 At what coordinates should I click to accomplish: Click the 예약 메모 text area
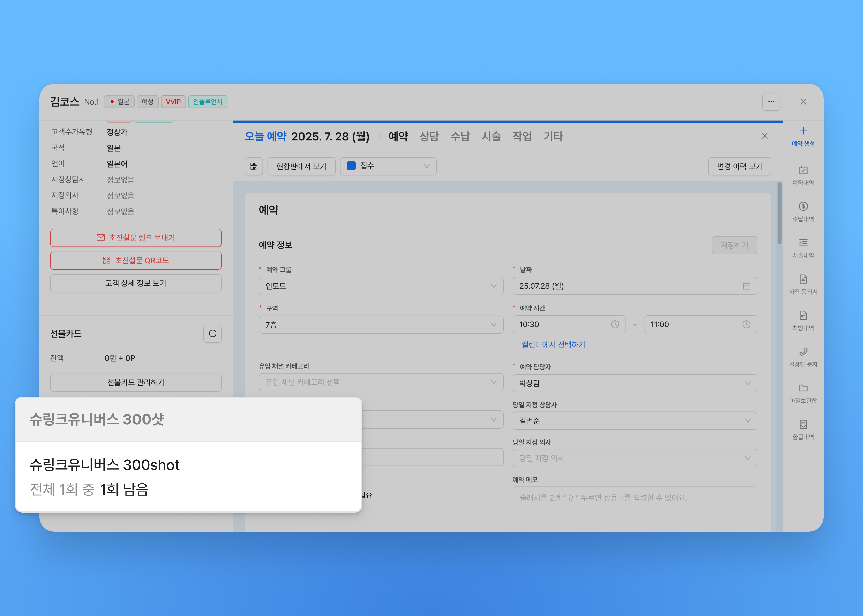[634, 508]
